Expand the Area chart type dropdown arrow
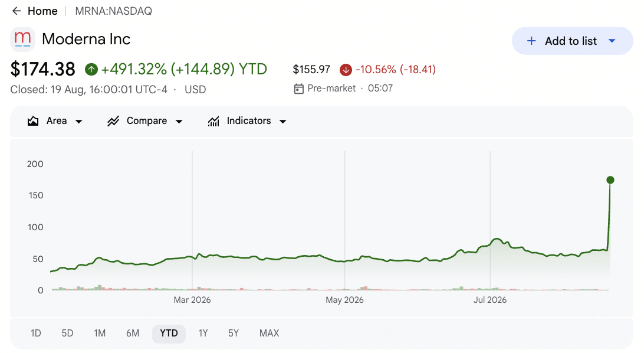The width and height of the screenshot is (644, 353). tap(79, 121)
